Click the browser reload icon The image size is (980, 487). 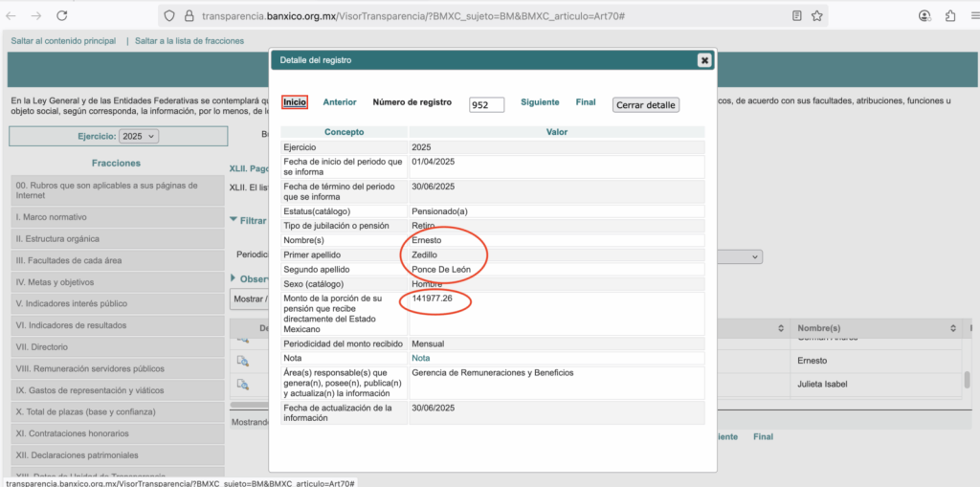[x=62, y=16]
